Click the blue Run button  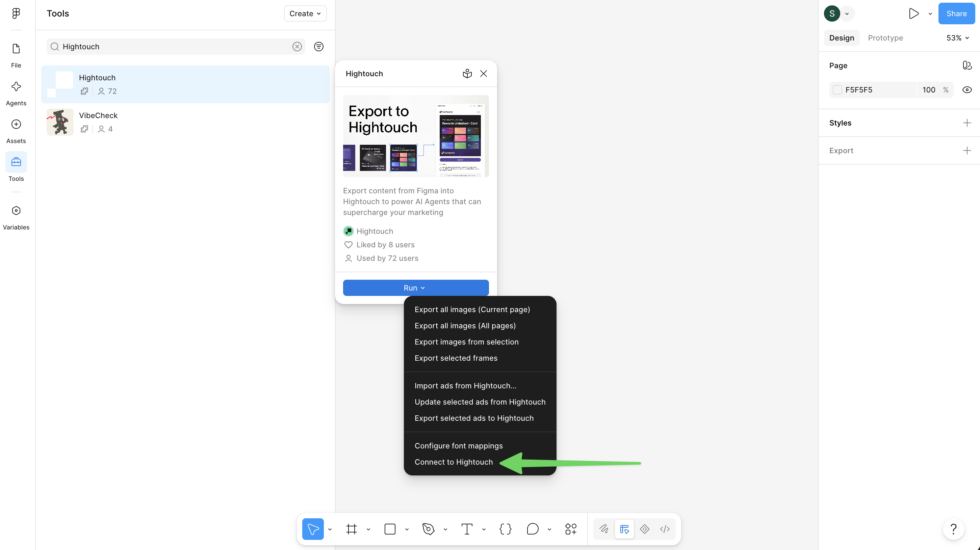coord(416,288)
